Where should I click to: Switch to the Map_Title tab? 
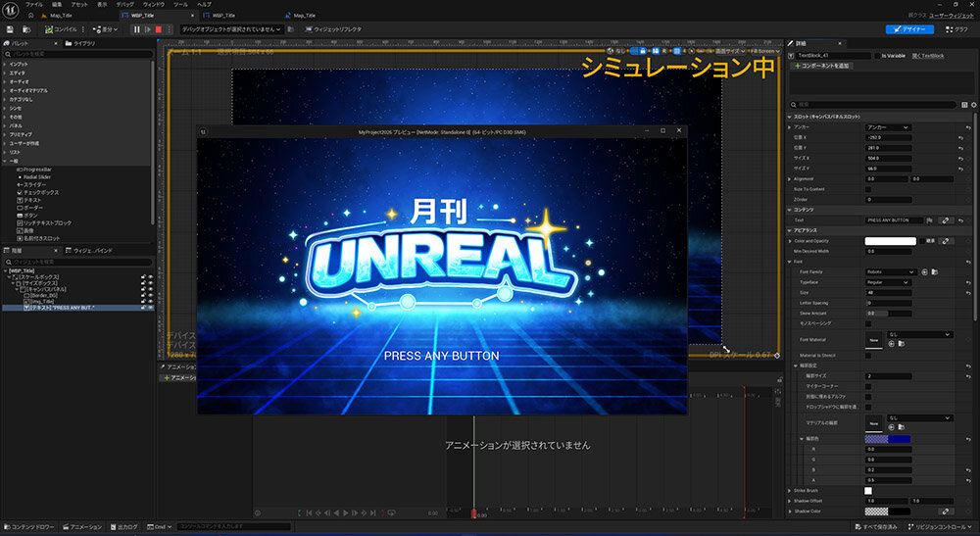[x=60, y=16]
